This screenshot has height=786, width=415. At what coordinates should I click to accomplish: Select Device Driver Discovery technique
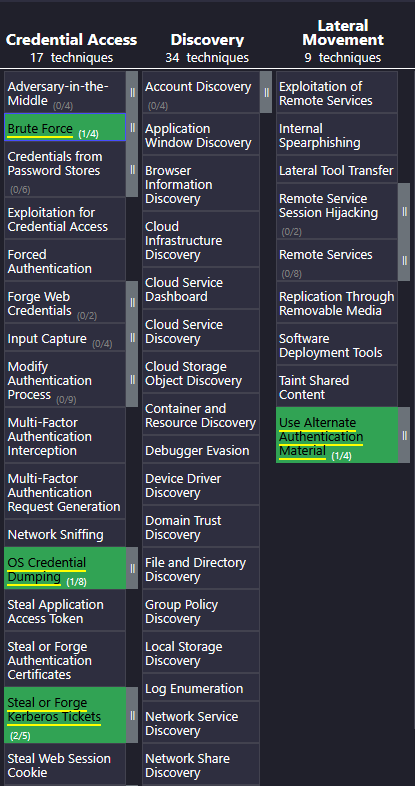point(201,485)
